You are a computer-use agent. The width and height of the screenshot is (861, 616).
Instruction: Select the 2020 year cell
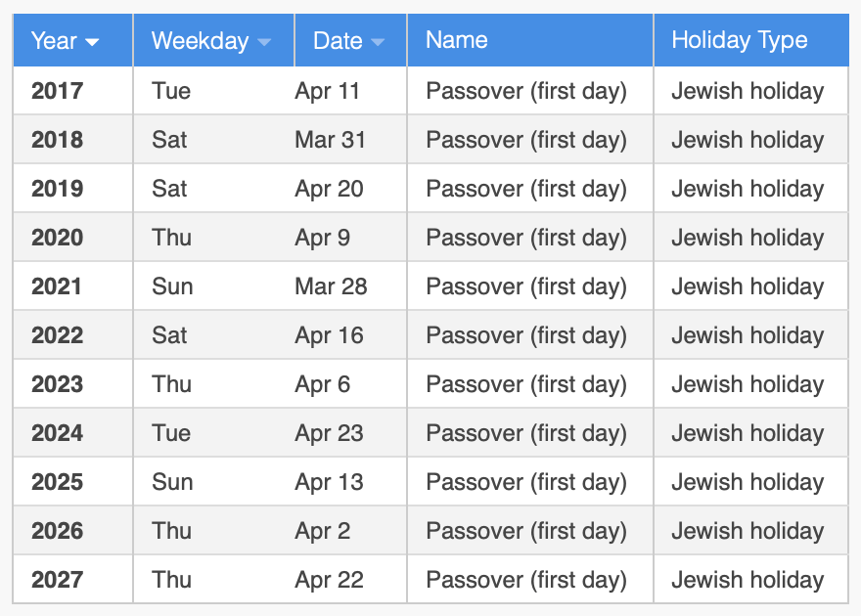click(x=73, y=238)
